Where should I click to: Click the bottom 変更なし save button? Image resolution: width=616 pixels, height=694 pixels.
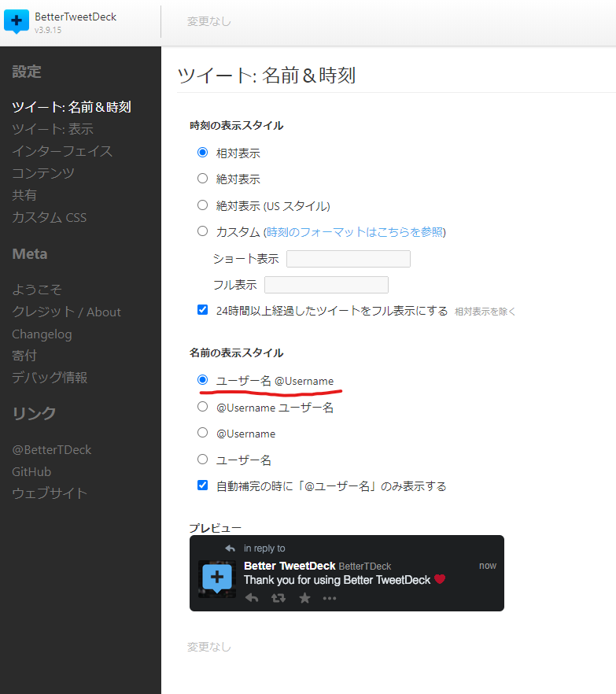[209, 647]
